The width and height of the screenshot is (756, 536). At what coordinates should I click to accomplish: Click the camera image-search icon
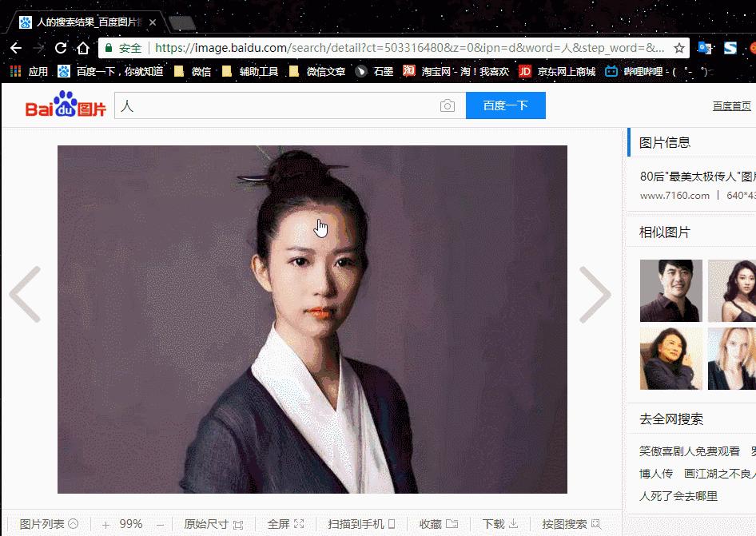[x=448, y=106]
